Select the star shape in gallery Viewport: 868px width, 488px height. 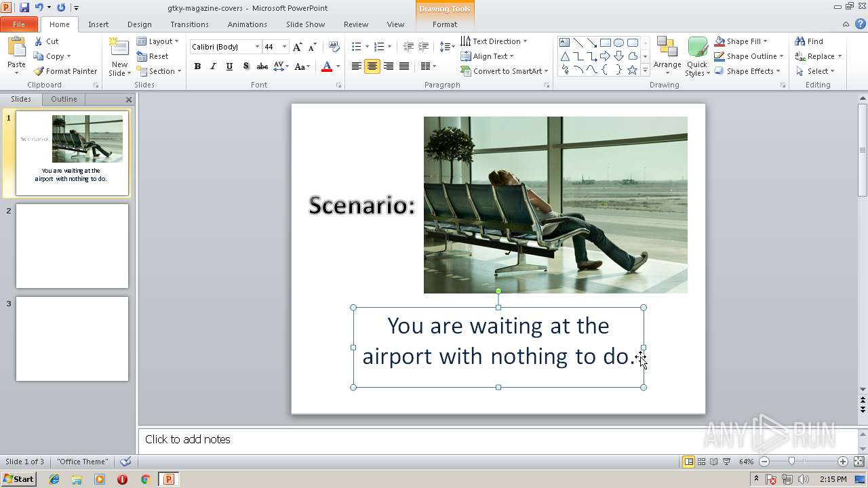pos(633,70)
